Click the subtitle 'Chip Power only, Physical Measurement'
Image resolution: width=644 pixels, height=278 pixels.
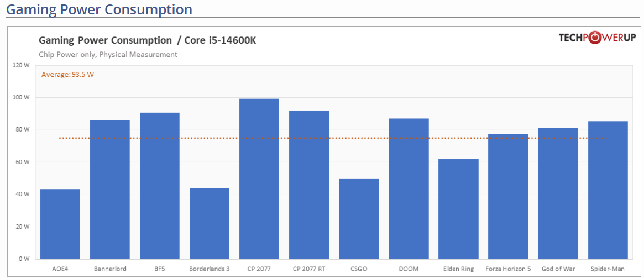point(108,54)
